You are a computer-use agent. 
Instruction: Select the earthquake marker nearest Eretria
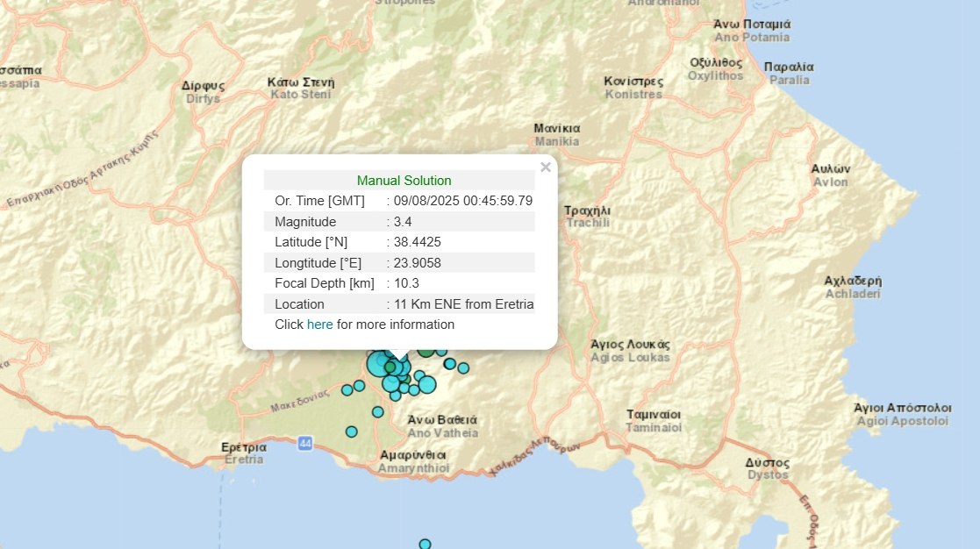pos(352,431)
